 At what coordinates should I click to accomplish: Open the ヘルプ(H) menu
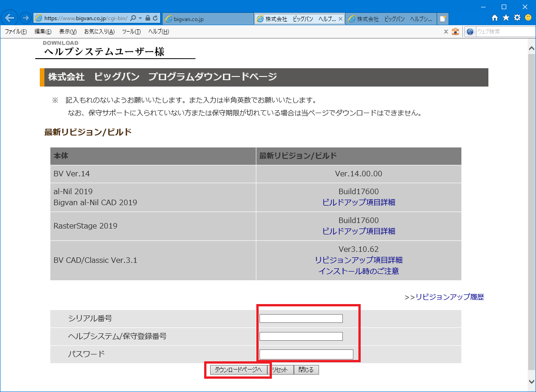[159, 32]
